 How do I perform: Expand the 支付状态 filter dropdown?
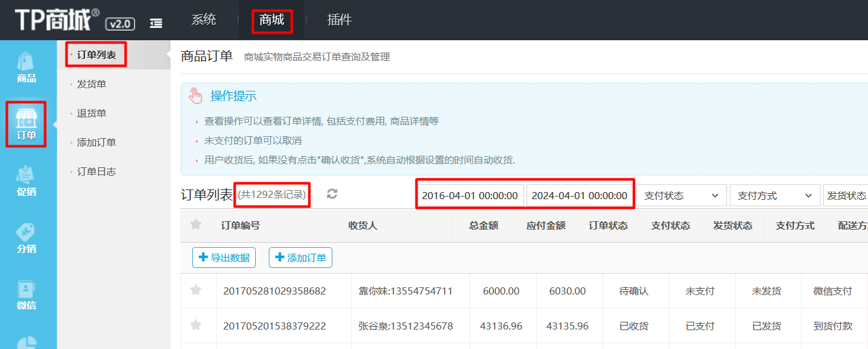[x=681, y=195]
